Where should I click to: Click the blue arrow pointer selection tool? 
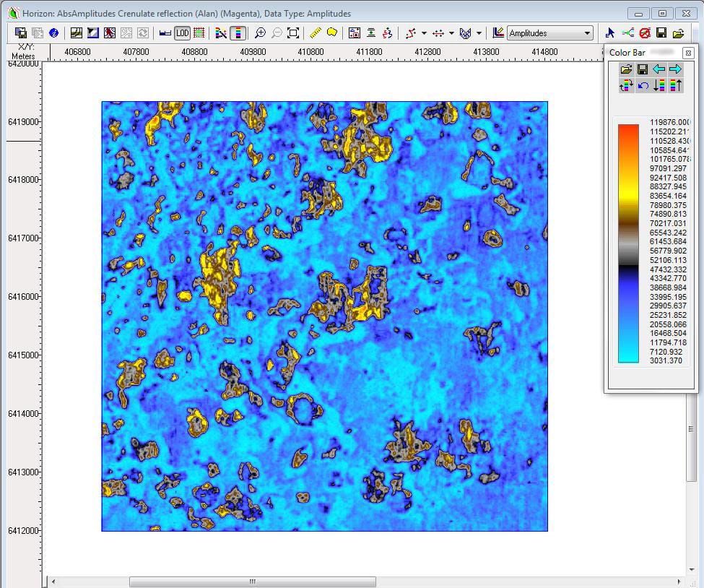point(610,33)
